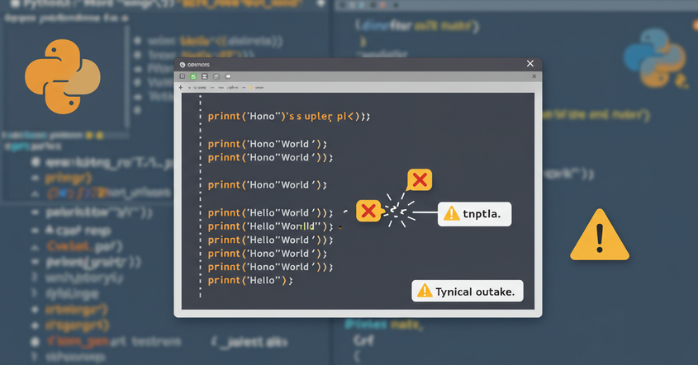
Task: Click the red X badge beside the Hello World line
Action: tap(368, 211)
